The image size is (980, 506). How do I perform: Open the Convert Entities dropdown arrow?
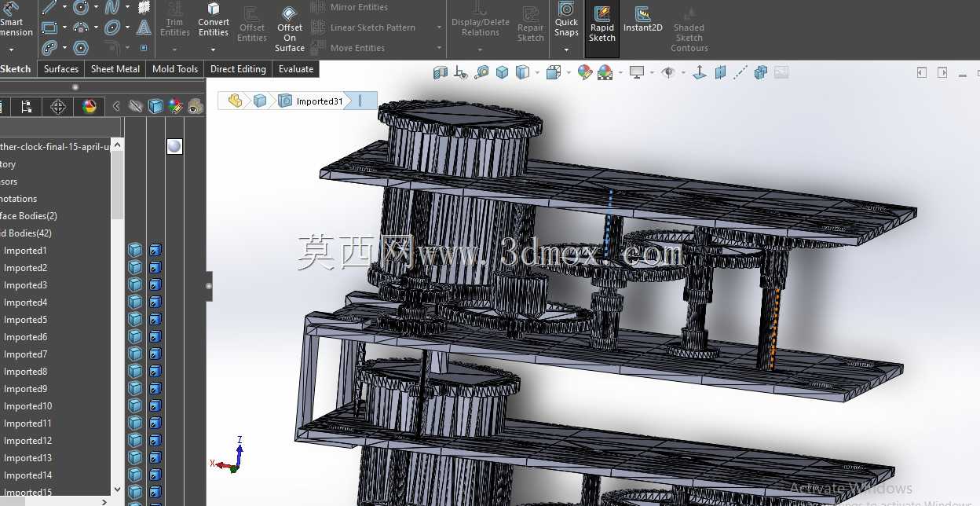pos(214,50)
